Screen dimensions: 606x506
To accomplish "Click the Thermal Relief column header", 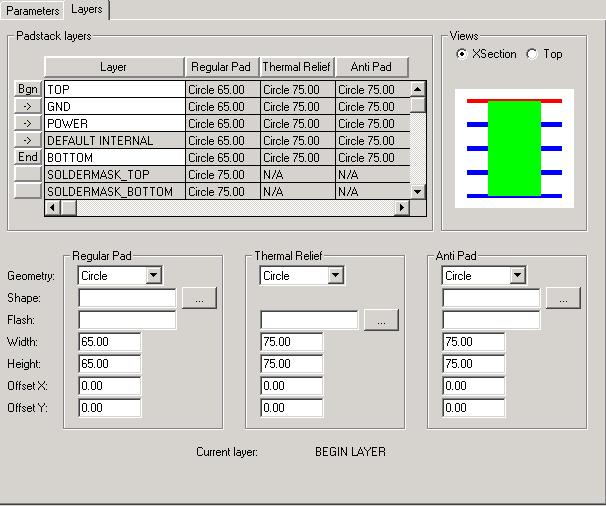I will point(296,68).
